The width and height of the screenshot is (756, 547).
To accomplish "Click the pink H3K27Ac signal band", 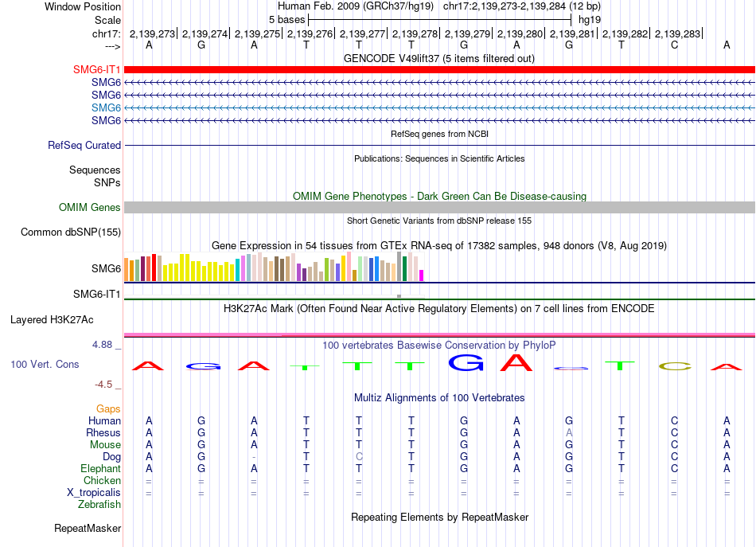I will (439, 334).
